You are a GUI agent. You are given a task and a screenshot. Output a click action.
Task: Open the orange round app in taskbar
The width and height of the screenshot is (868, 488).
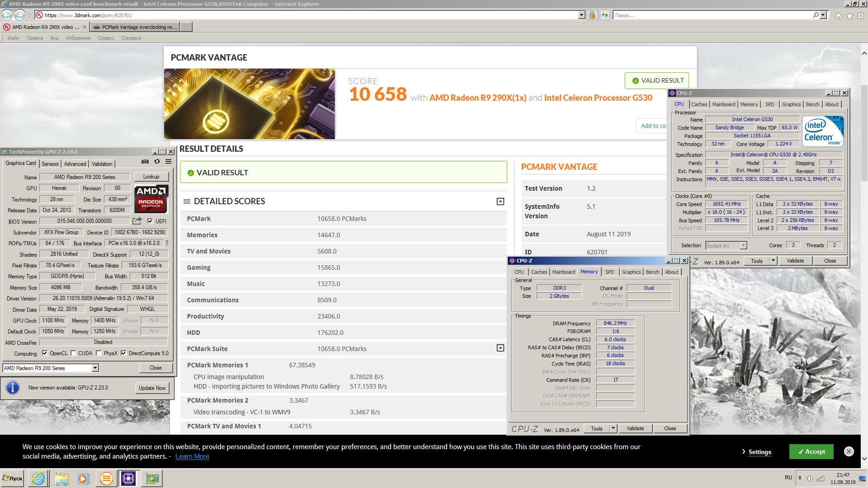tap(106, 478)
